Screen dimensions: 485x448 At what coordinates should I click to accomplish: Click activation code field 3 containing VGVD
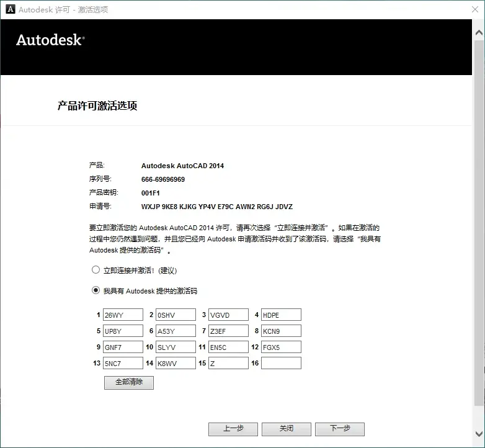click(228, 315)
